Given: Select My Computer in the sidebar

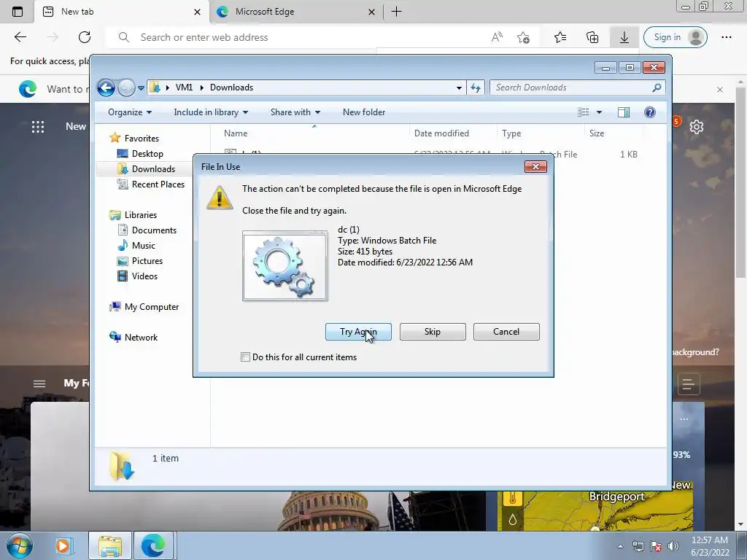Looking at the screenshot, I should pos(152,307).
